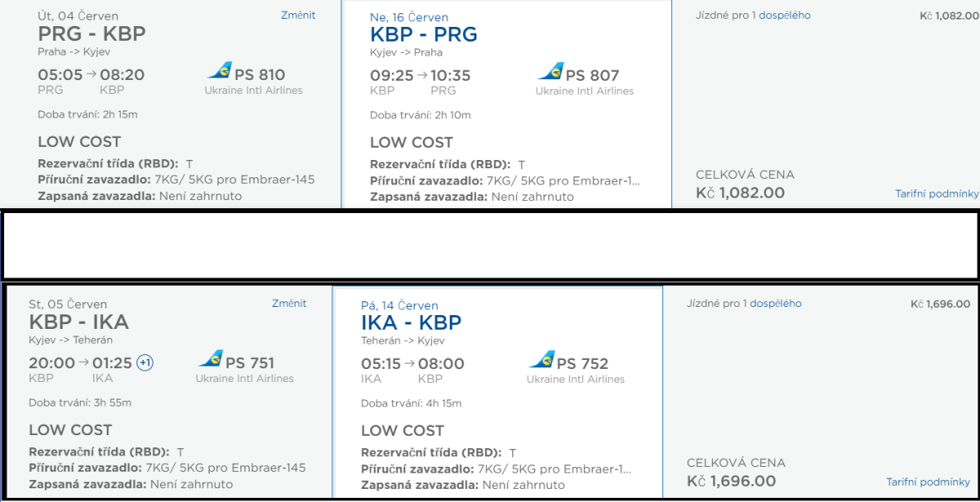
Task: Click the airline logo beside PS 751
Action: pos(210,359)
